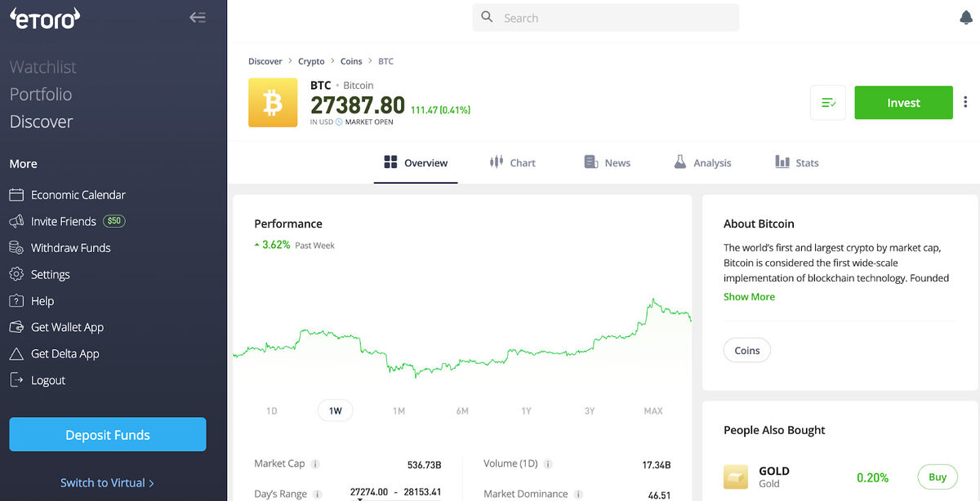Open Get Wallet App link
Image resolution: width=980 pixels, height=501 pixels.
(68, 327)
